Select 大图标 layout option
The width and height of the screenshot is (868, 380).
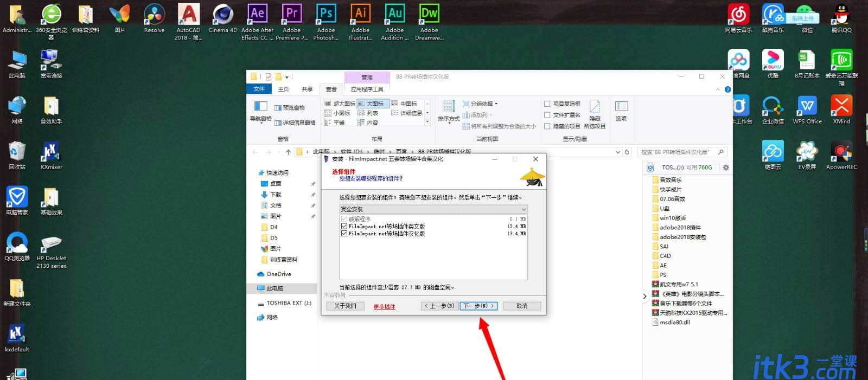point(373,104)
